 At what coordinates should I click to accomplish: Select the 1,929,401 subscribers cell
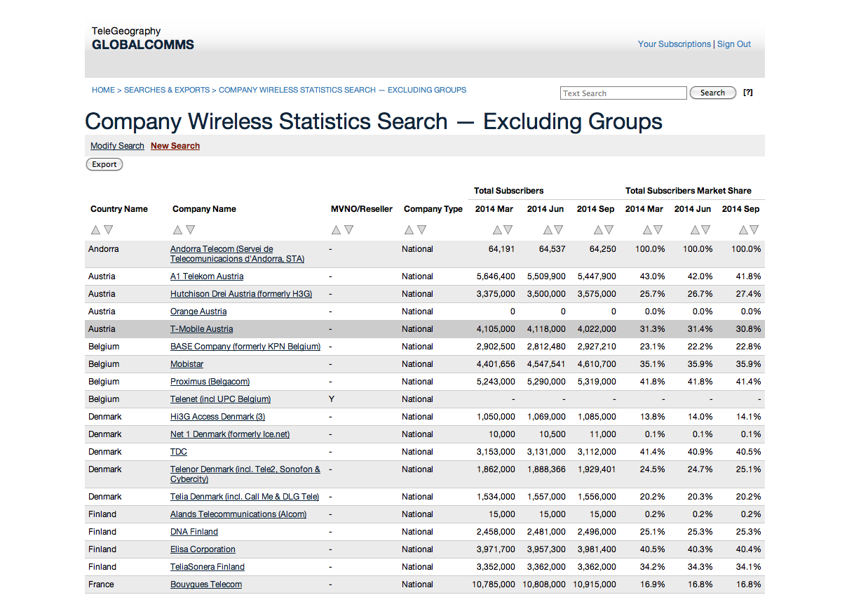597,469
